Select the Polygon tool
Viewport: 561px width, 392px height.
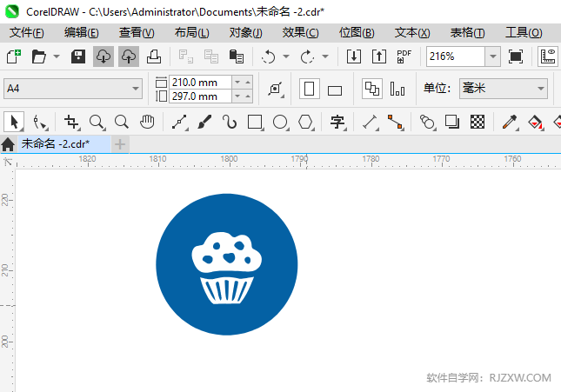pyautogui.click(x=306, y=123)
